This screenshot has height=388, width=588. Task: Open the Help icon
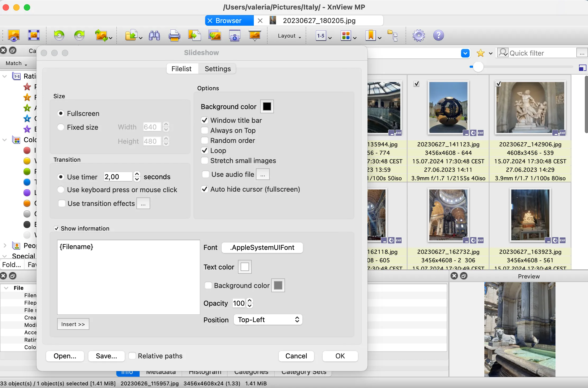pos(438,35)
